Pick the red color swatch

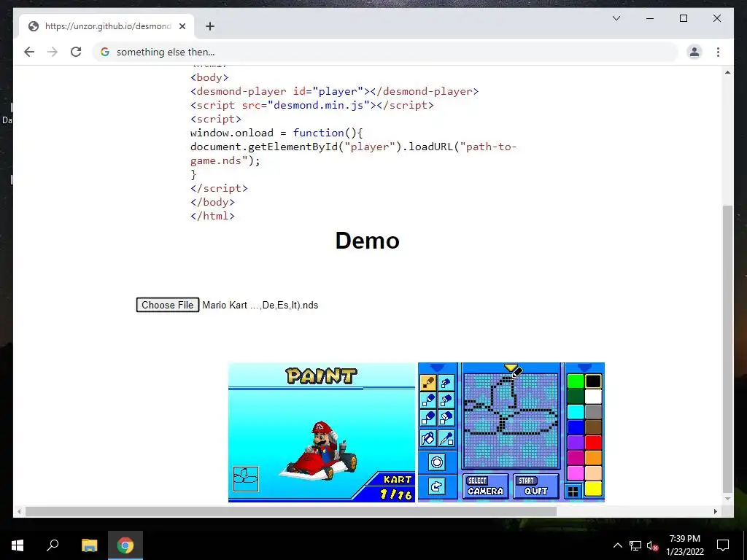593,443
